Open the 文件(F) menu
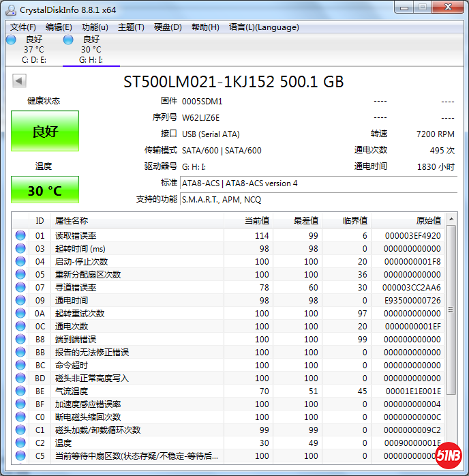Image resolution: width=469 pixels, height=476 pixels. click(x=23, y=27)
